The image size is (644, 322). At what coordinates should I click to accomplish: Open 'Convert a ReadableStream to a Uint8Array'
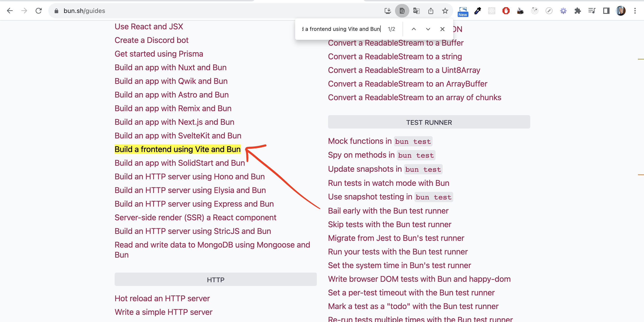[x=404, y=70]
